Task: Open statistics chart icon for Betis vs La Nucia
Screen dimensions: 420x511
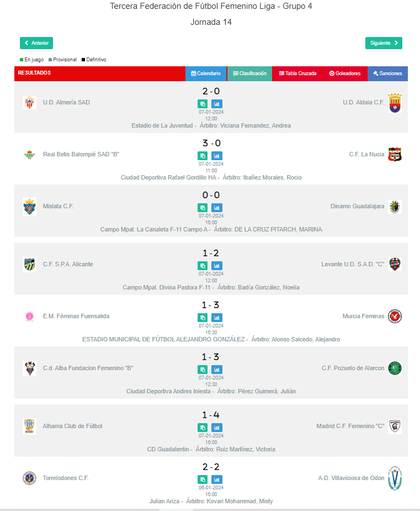Action: point(217,156)
